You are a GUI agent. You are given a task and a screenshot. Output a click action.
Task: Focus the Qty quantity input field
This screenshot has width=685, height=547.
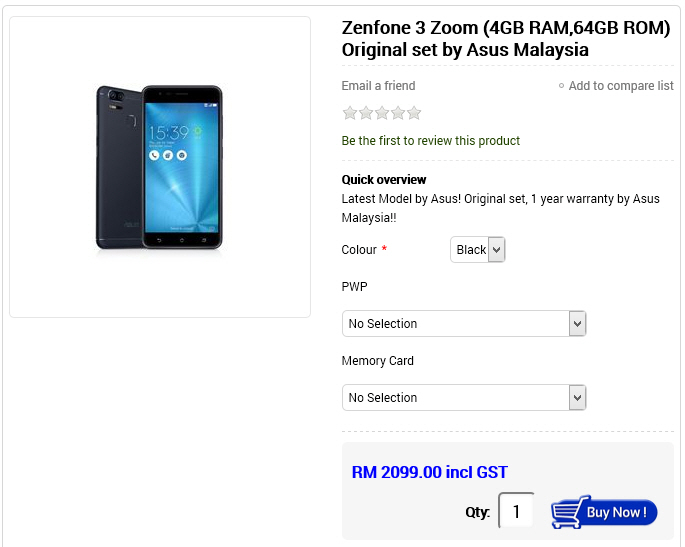pos(516,511)
